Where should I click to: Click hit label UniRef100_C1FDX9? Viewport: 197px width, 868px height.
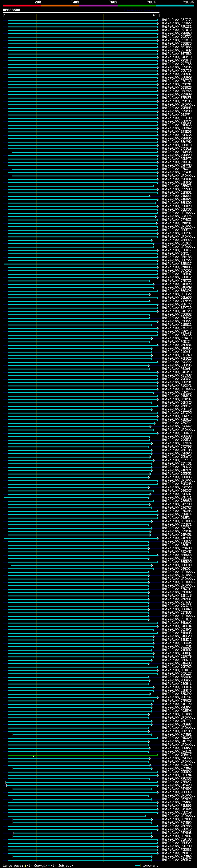point(177,183)
